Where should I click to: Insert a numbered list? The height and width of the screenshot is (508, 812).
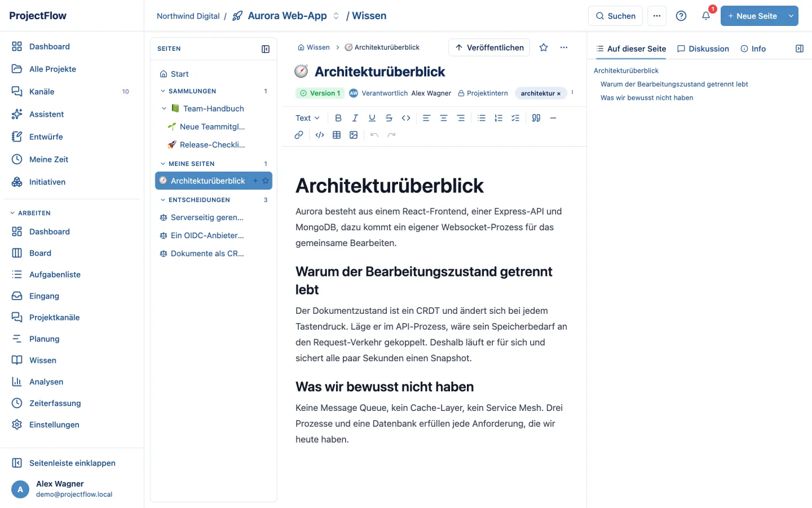pos(498,118)
